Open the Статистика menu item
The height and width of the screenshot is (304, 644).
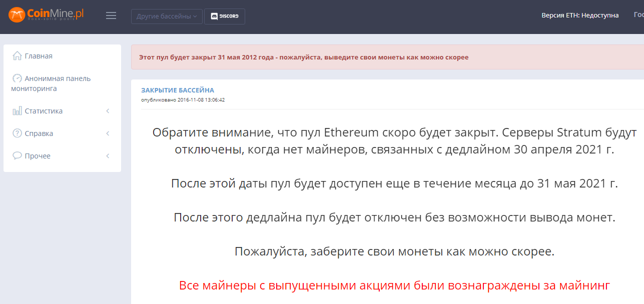[x=44, y=111]
